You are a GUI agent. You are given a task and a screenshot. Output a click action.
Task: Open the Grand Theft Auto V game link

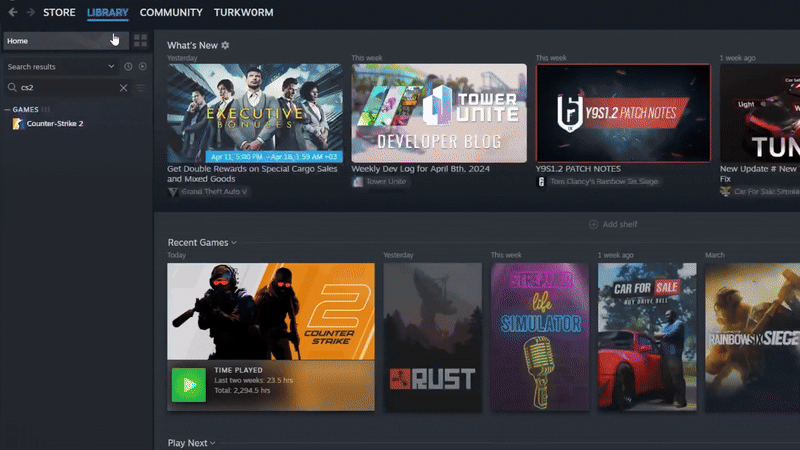214,192
